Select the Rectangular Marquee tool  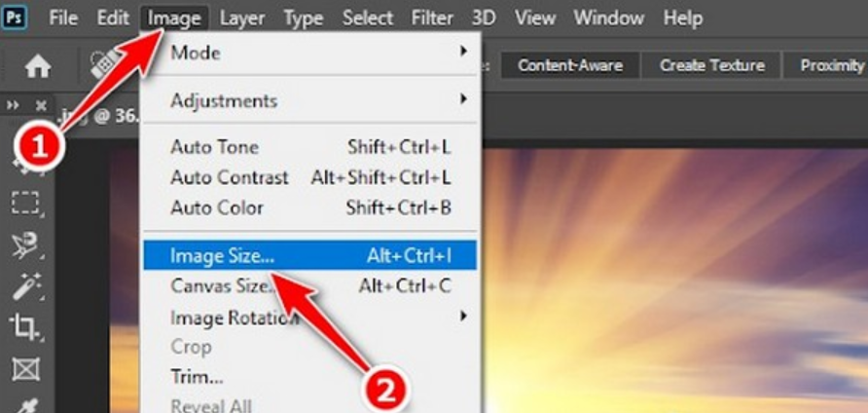(25, 204)
